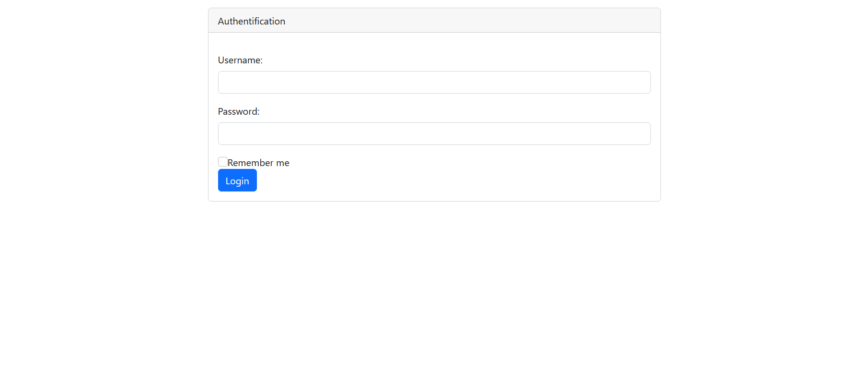Click inside the Username input field
The height and width of the screenshot is (370, 868).
point(434,82)
